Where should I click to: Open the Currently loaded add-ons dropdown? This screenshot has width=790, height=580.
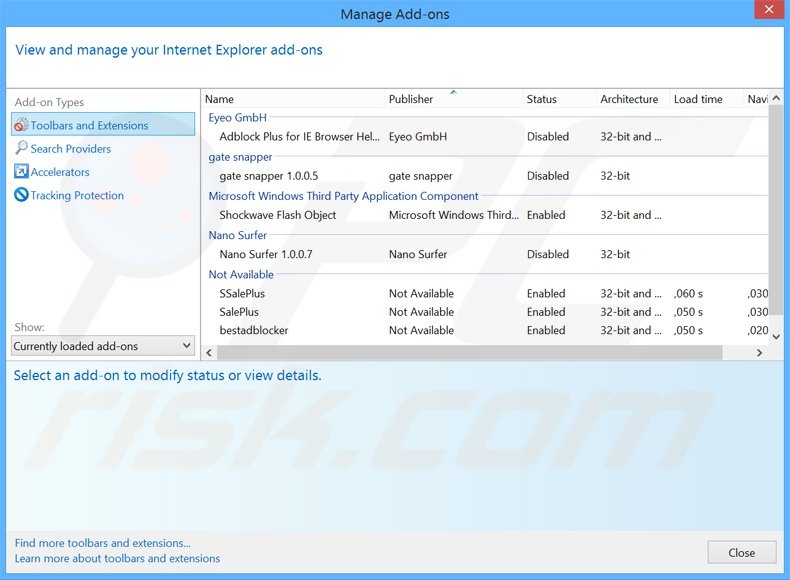click(x=103, y=346)
